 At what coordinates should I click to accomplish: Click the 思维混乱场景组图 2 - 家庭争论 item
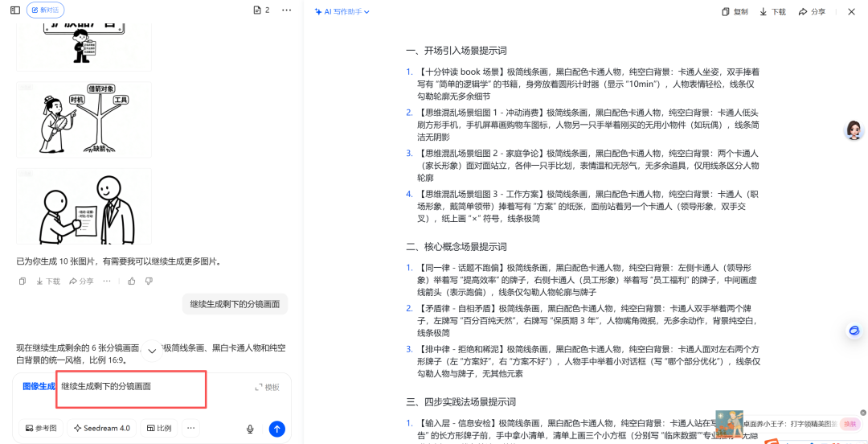[x=583, y=165]
